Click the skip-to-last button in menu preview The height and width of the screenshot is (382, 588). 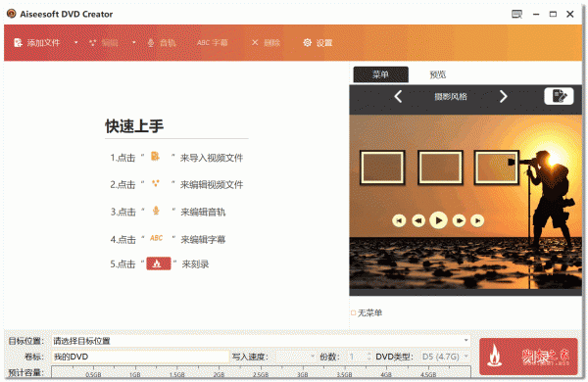pyautogui.click(x=477, y=220)
